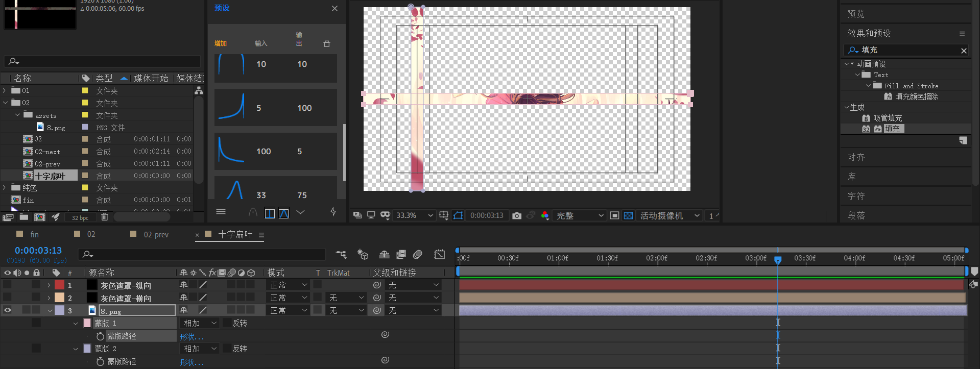Image resolution: width=980 pixels, height=369 pixels.
Task: Click the project flowchart icon beside project list
Action: click(x=199, y=90)
